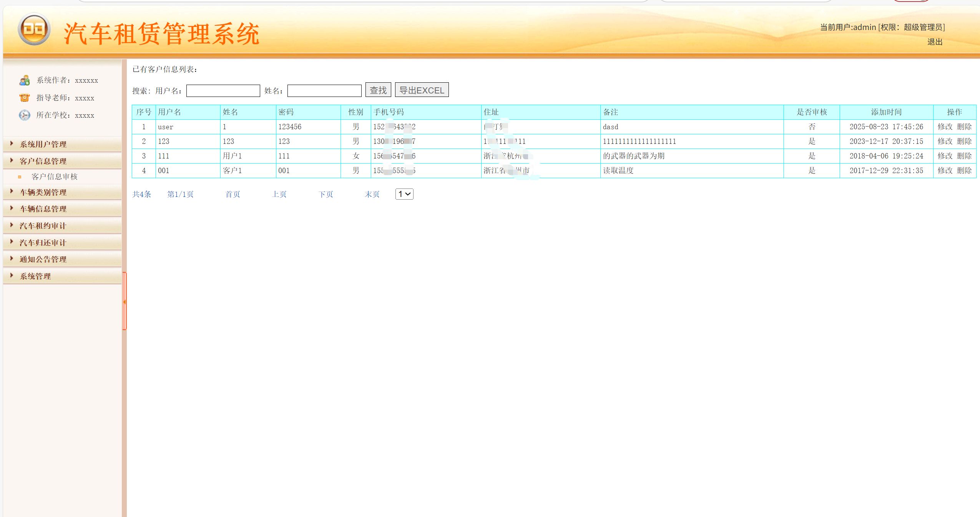Focus the 用户名 search input field
Screen dimensions: 980x517
(223, 91)
